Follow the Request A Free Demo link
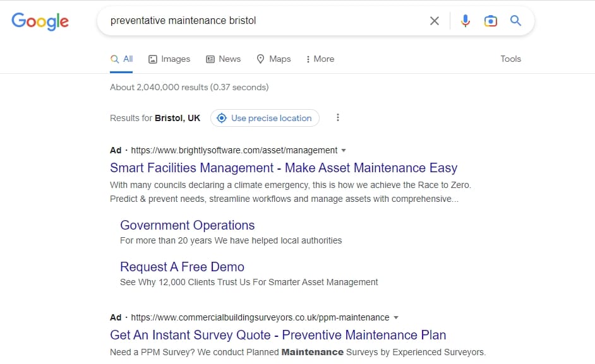The image size is (595, 364). pos(182,267)
